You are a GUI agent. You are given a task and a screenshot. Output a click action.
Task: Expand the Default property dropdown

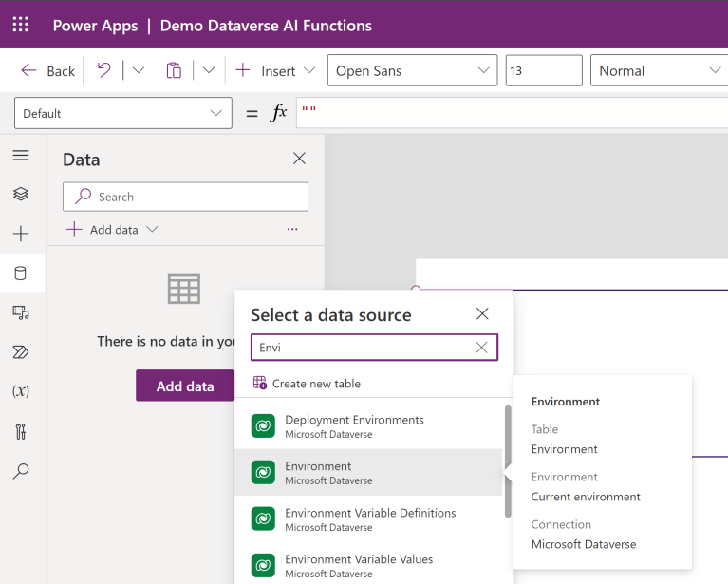(122, 113)
